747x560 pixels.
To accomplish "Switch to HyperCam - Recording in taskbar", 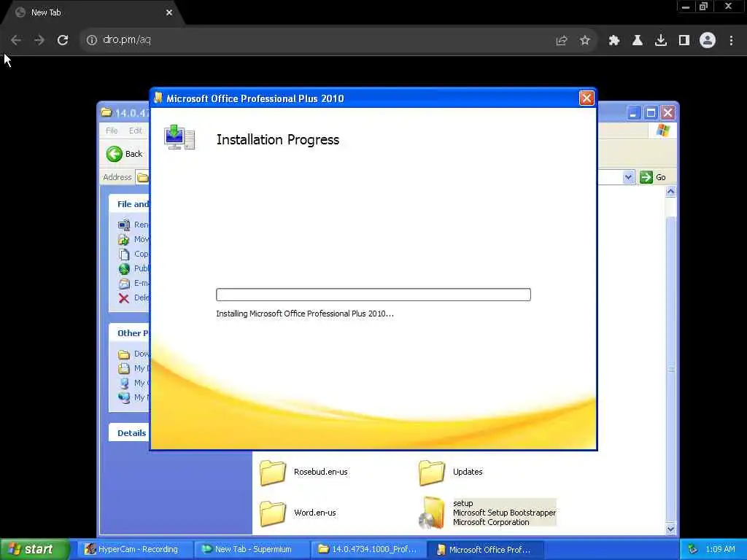I will [x=134, y=549].
